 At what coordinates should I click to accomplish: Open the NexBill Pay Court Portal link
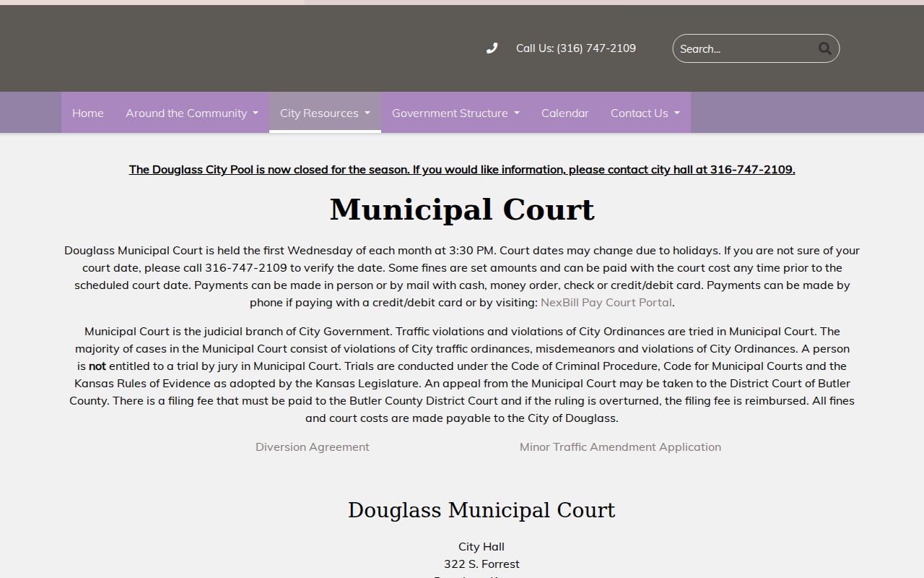tap(606, 303)
